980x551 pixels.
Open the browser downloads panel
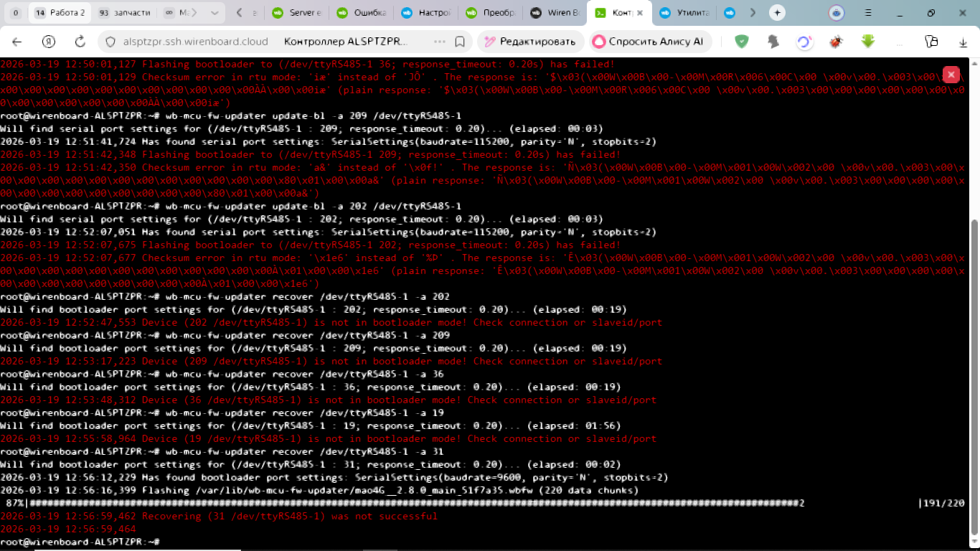click(x=963, y=42)
